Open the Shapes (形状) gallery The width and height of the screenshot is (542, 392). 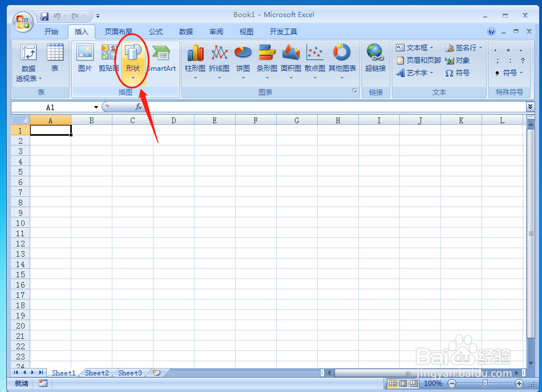click(x=133, y=62)
